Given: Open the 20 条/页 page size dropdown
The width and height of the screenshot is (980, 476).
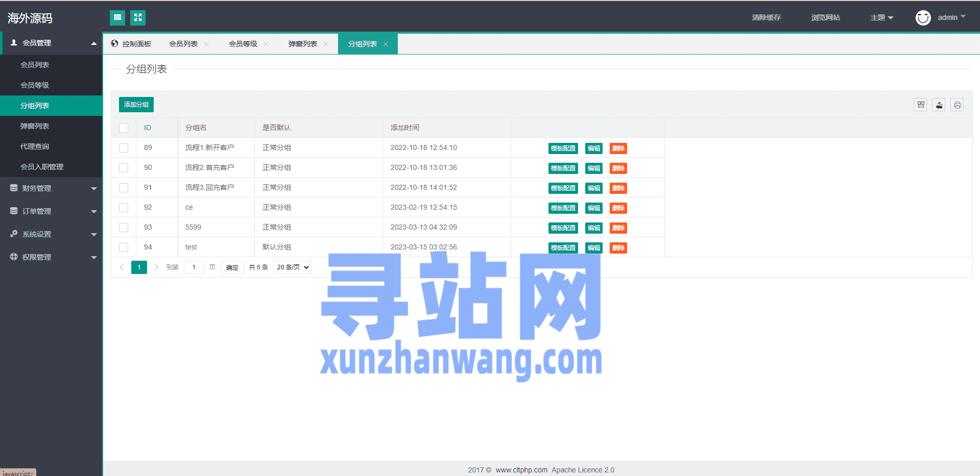Looking at the screenshot, I should pyautogui.click(x=292, y=267).
